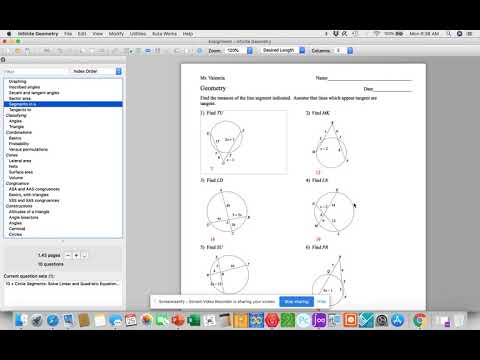This screenshot has height=360, width=480.
Task: Open the Utilities menu
Action: pyautogui.click(x=138, y=34)
